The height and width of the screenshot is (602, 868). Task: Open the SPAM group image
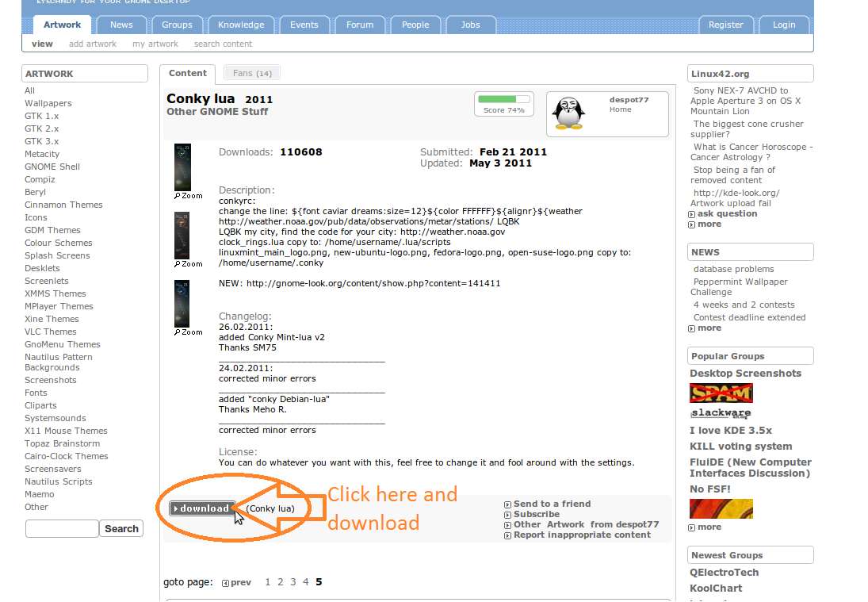click(721, 393)
